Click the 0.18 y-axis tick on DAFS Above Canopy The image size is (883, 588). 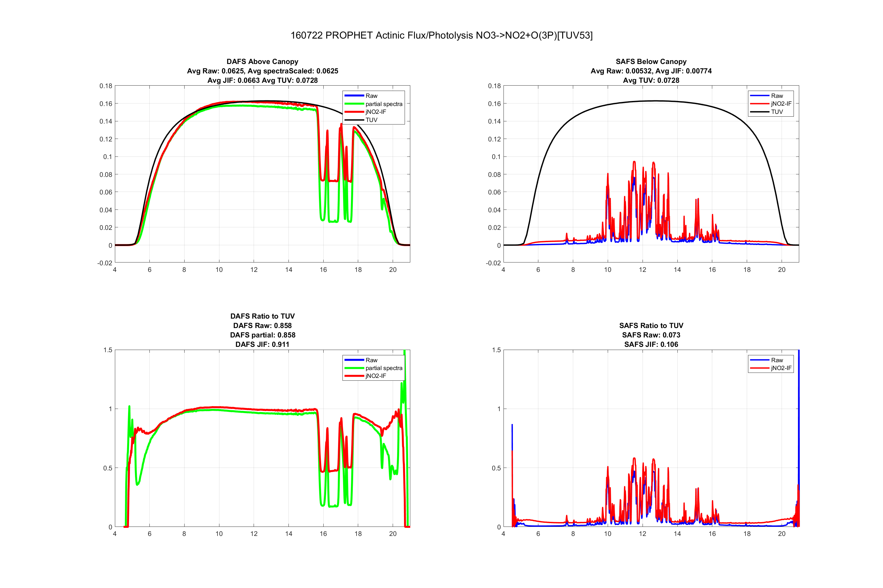105,86
